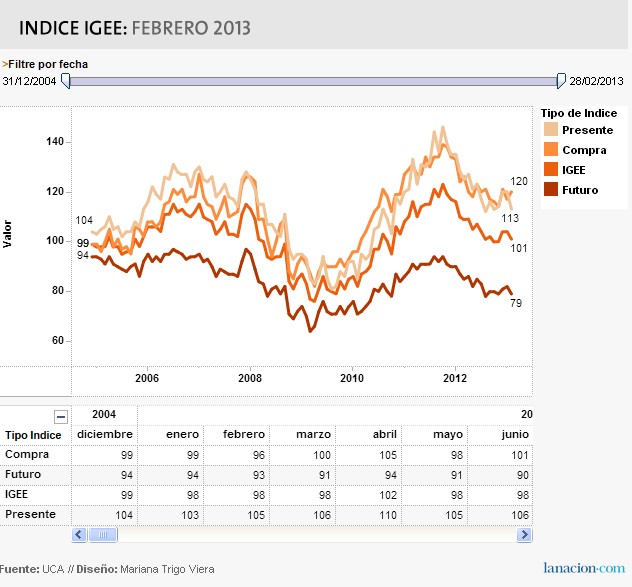The height and width of the screenshot is (587, 632).
Task: Click the IGEE row header
Action: (x=20, y=494)
